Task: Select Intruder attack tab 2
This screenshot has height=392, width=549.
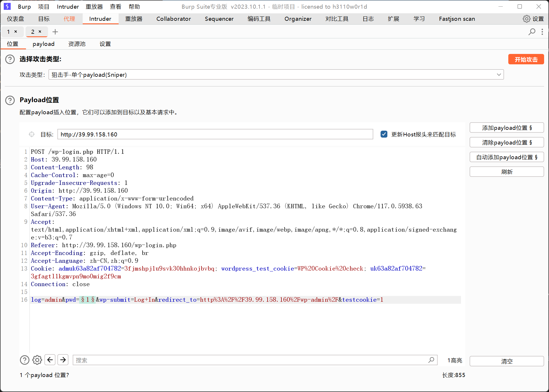Action: (x=33, y=31)
